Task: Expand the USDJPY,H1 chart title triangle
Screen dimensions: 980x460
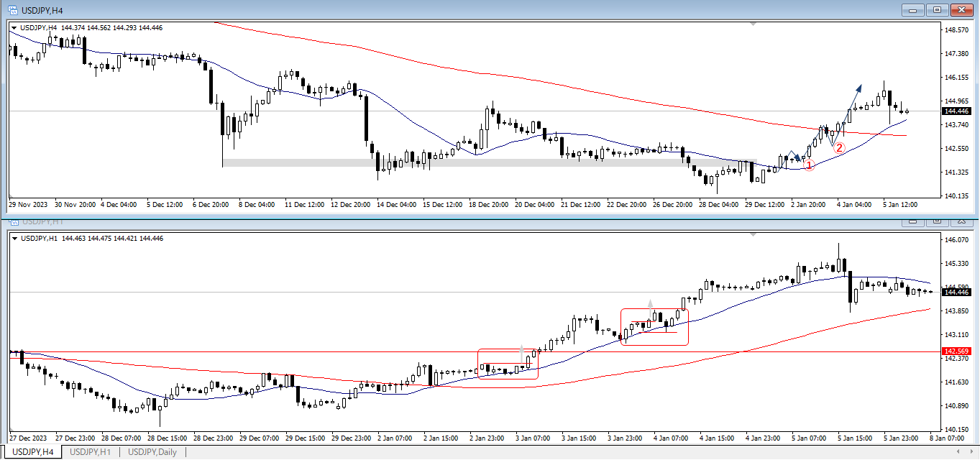Action: click(x=14, y=238)
